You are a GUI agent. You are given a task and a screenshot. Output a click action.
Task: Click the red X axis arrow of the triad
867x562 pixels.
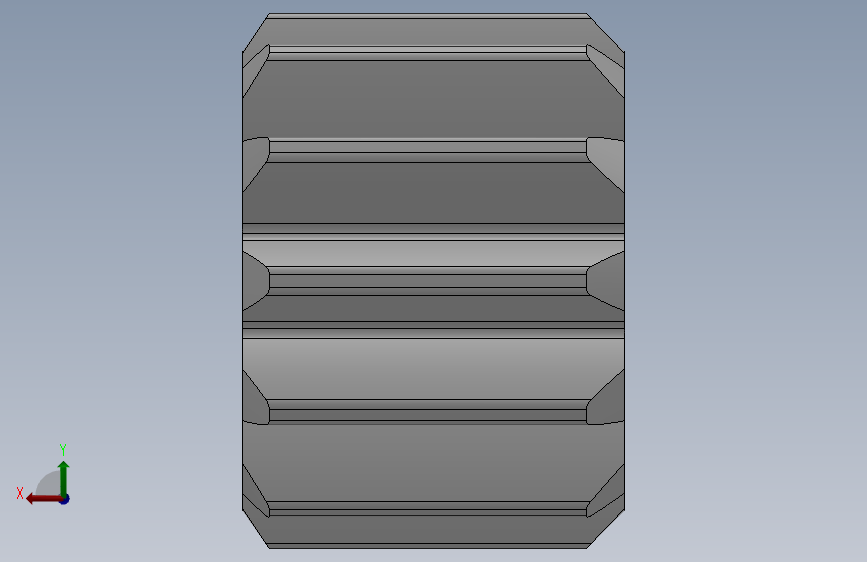coord(44,499)
